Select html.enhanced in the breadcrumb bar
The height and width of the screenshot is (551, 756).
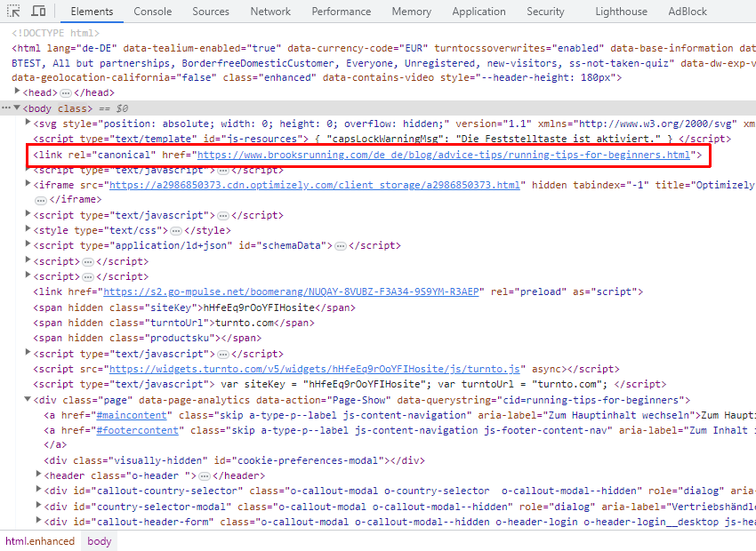[x=40, y=541]
